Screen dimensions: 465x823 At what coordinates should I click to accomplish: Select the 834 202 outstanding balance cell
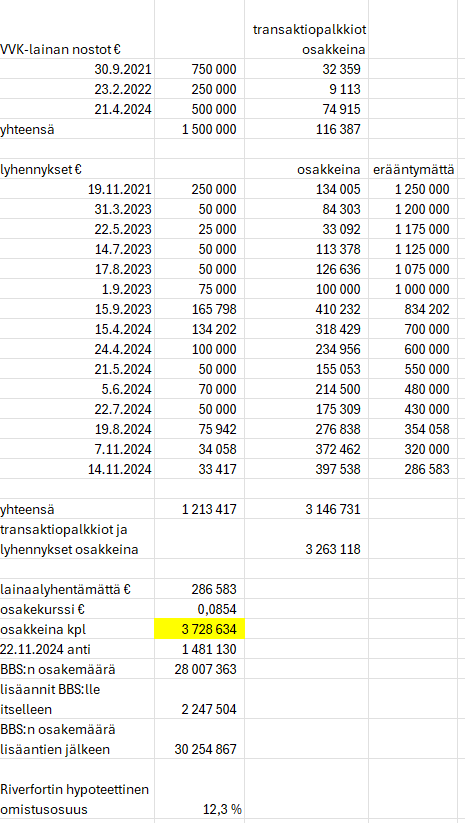click(413, 309)
